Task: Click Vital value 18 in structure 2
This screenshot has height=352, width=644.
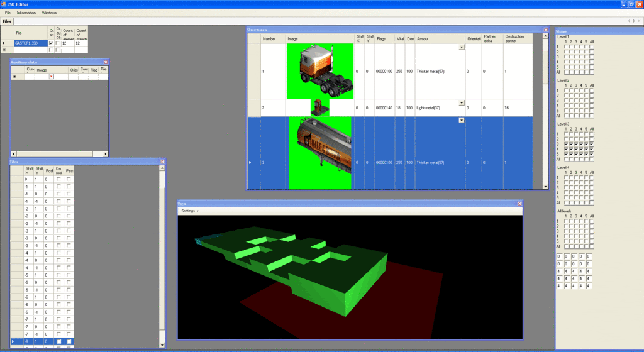Action: click(398, 108)
